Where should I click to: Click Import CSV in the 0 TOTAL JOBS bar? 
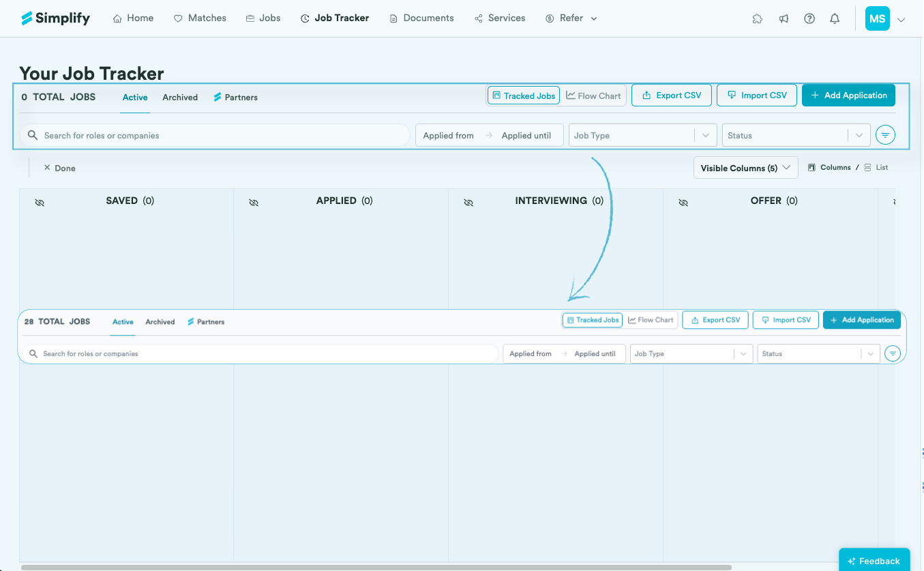coord(757,96)
